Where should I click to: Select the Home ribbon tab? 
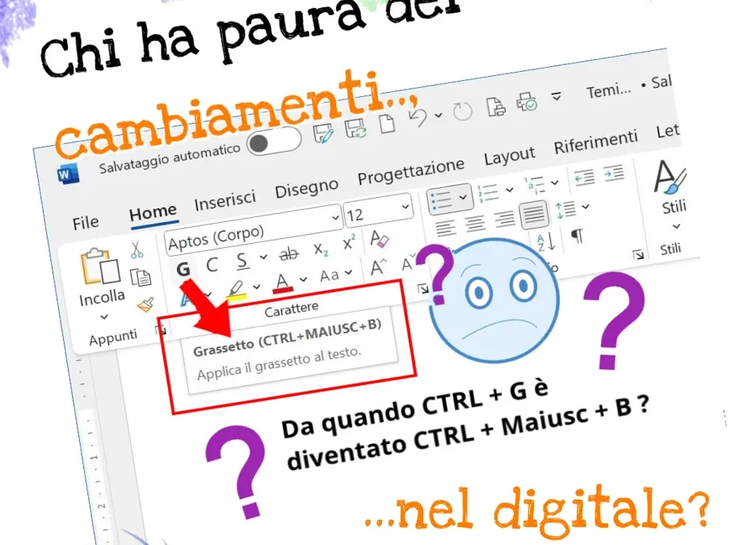[x=153, y=212]
